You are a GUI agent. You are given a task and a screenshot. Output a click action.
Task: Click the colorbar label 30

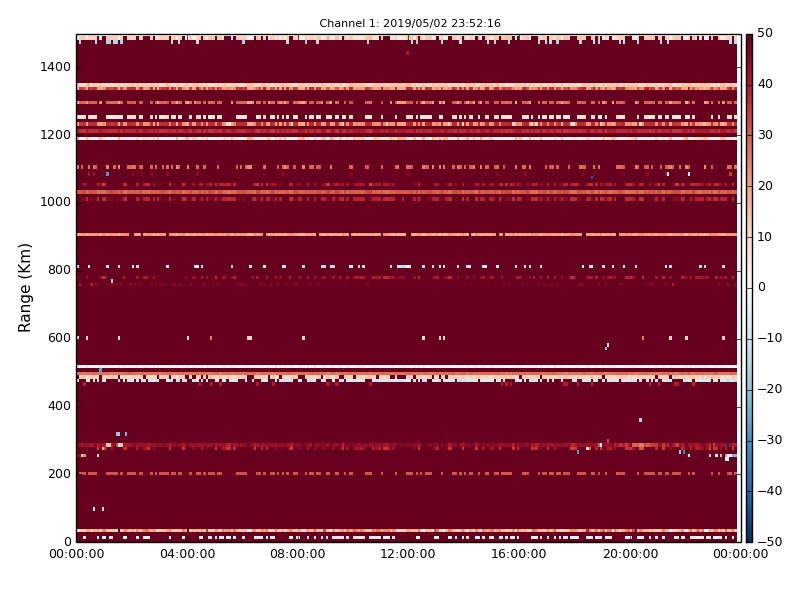pyautogui.click(x=765, y=135)
